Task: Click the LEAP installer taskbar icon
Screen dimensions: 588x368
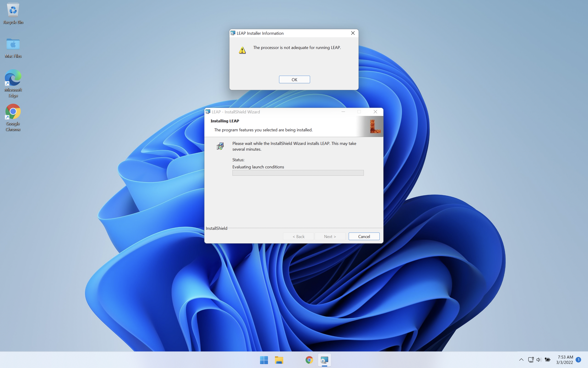Action: tap(324, 360)
